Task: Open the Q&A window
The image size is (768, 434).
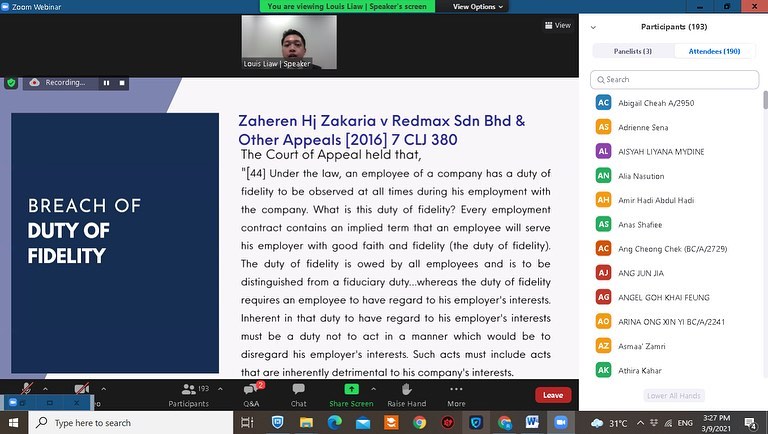Action: click(x=251, y=390)
